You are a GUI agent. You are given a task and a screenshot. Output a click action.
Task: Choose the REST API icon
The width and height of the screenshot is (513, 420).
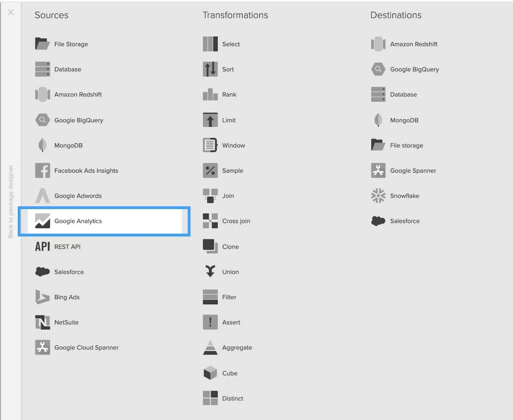(42, 246)
